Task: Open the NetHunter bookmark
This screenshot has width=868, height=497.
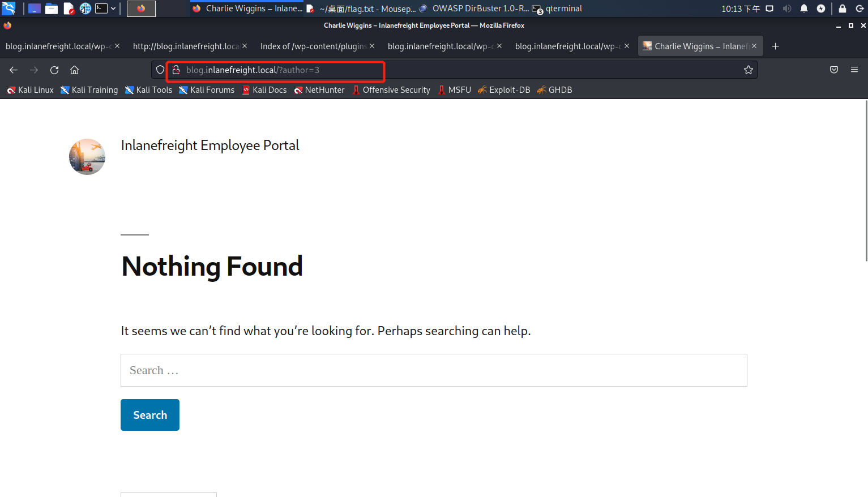Action: [319, 90]
